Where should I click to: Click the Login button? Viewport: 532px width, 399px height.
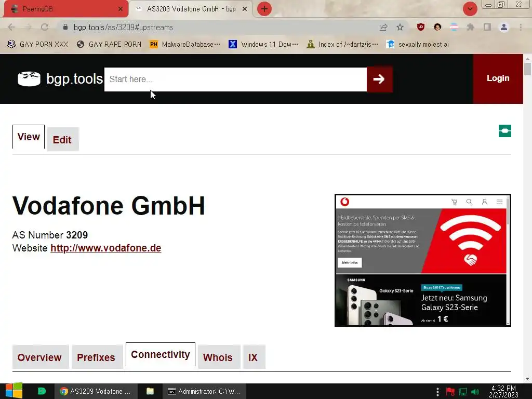pyautogui.click(x=498, y=78)
